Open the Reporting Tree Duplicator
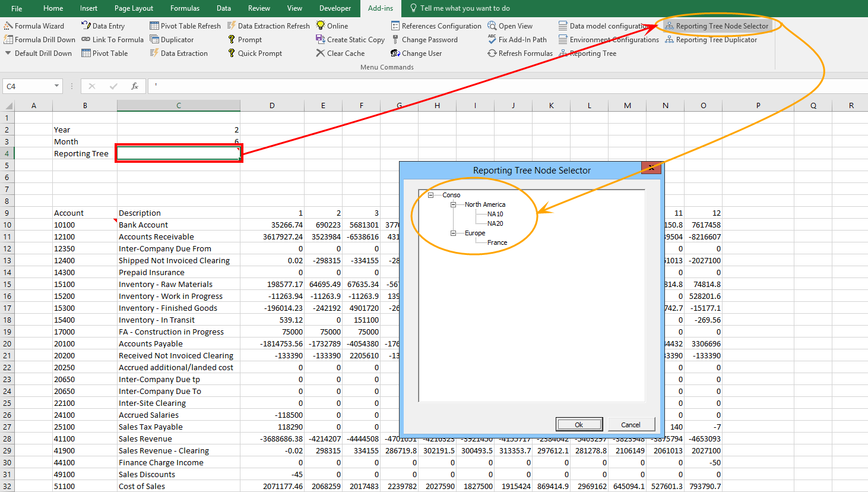 click(x=711, y=40)
